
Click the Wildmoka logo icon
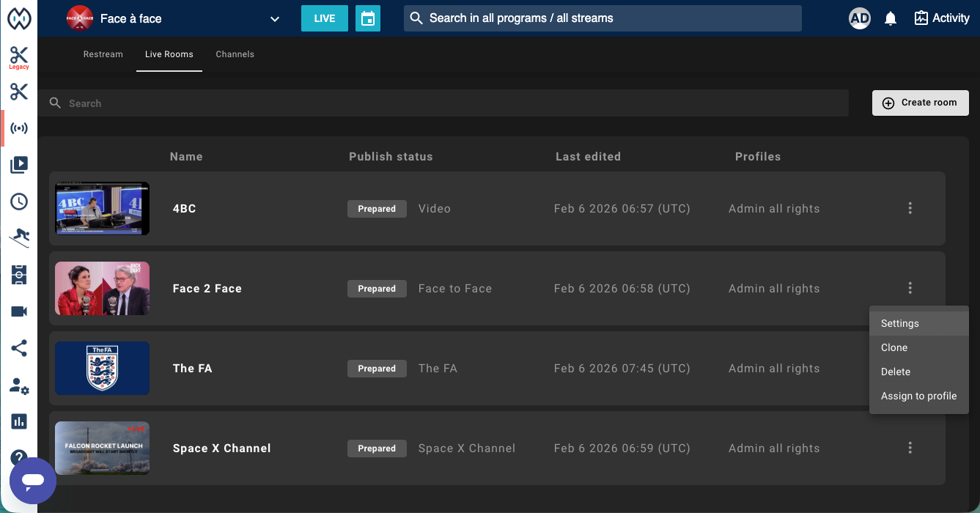click(19, 18)
